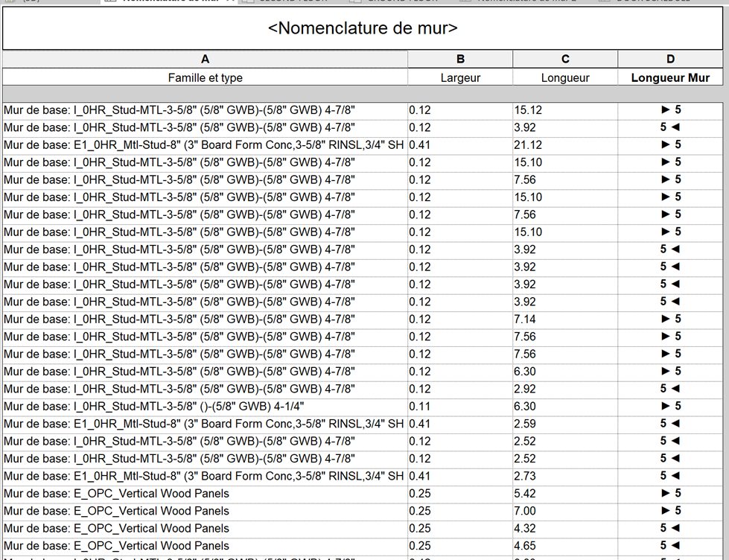
Task: Click the Famille et type header cell
Action: (x=205, y=77)
